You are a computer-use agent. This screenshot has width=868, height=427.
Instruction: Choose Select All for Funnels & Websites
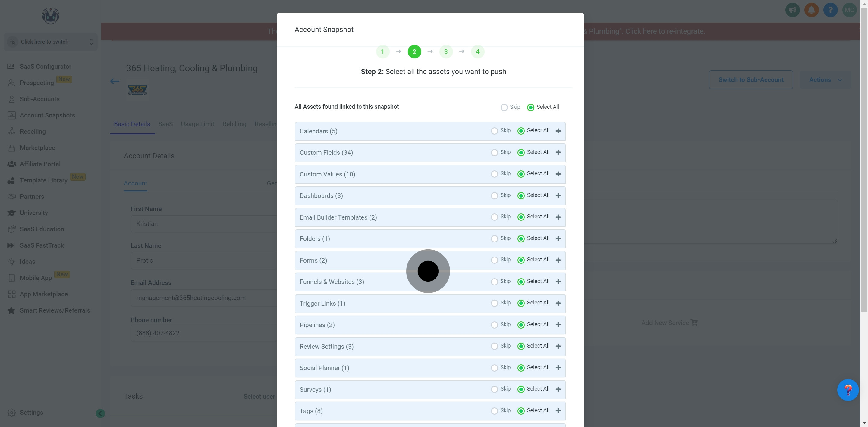(x=521, y=282)
